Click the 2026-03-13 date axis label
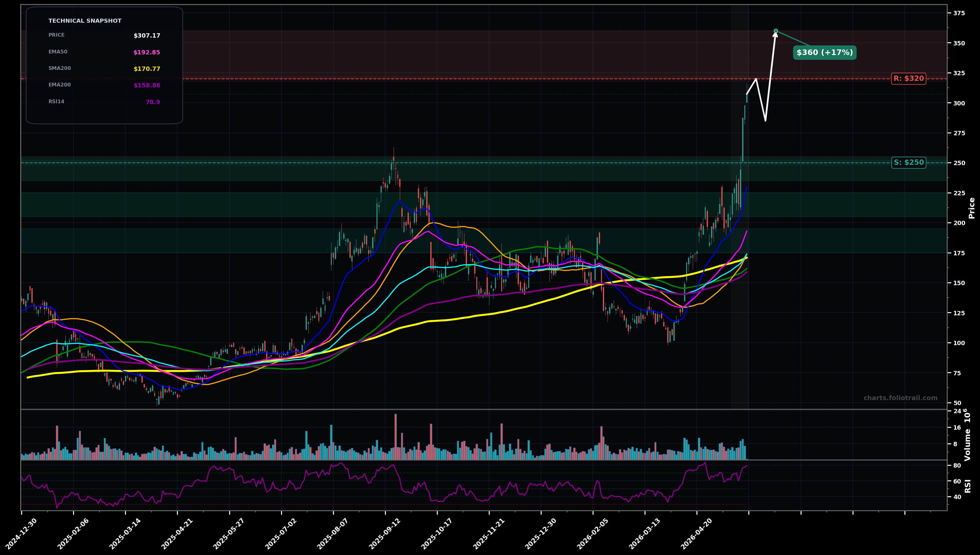 pyautogui.click(x=644, y=534)
